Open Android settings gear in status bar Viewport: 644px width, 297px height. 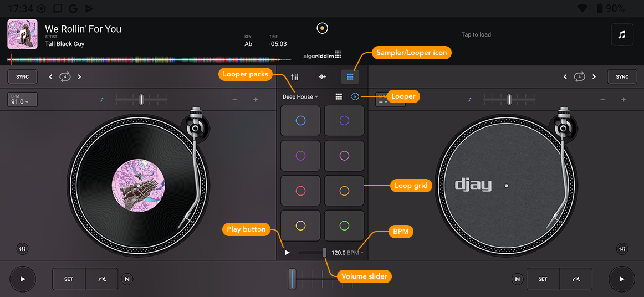[41, 8]
